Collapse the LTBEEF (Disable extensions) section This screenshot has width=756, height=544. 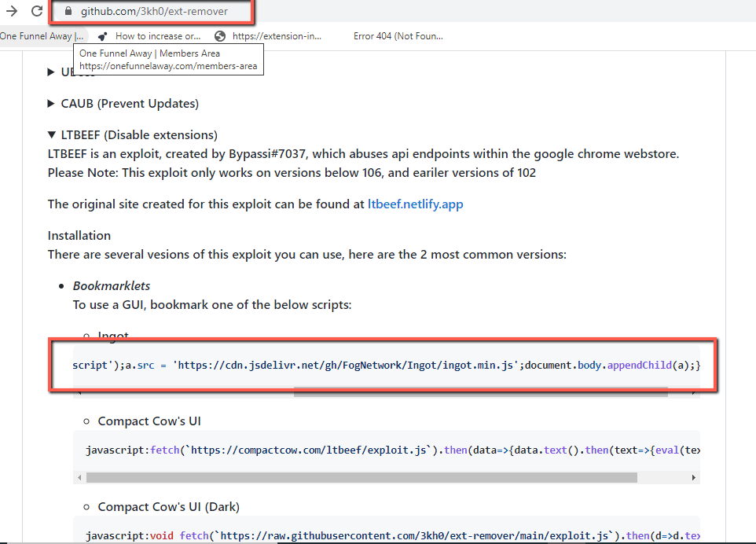point(133,135)
